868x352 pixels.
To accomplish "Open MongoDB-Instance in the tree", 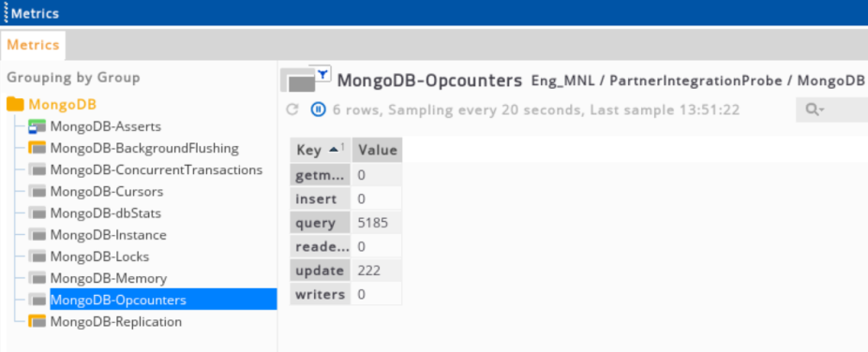I will coord(109,235).
